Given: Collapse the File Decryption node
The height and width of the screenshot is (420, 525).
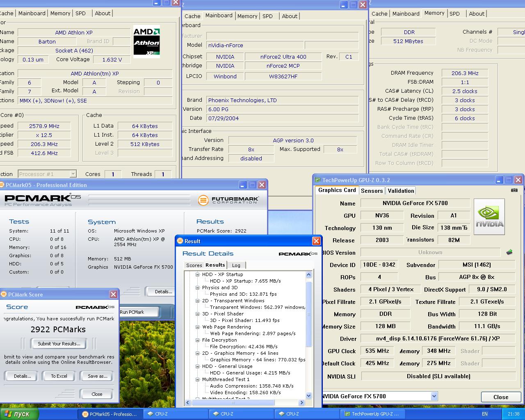Looking at the screenshot, I should 197,340.
